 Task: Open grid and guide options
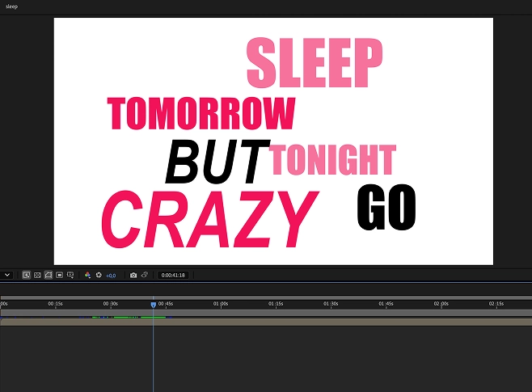pyautogui.click(x=70, y=275)
